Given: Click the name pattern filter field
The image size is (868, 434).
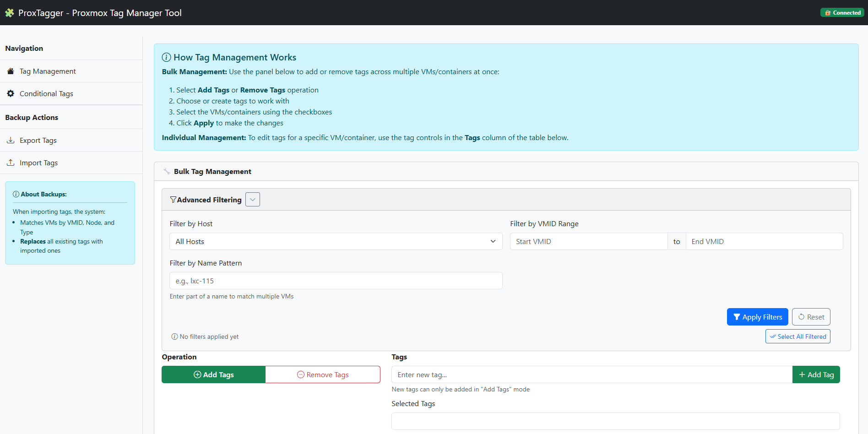Looking at the screenshot, I should click(x=336, y=281).
